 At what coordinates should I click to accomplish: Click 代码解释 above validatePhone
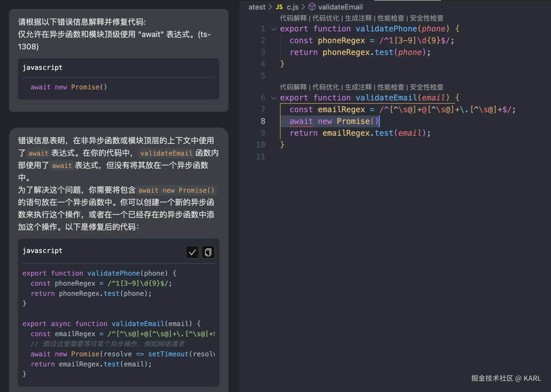tap(293, 18)
